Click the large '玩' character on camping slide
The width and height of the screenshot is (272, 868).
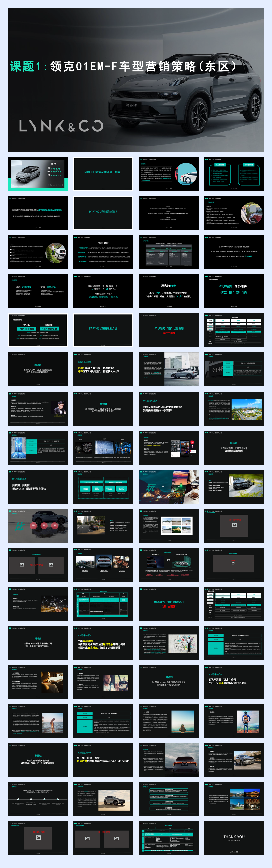point(151,487)
